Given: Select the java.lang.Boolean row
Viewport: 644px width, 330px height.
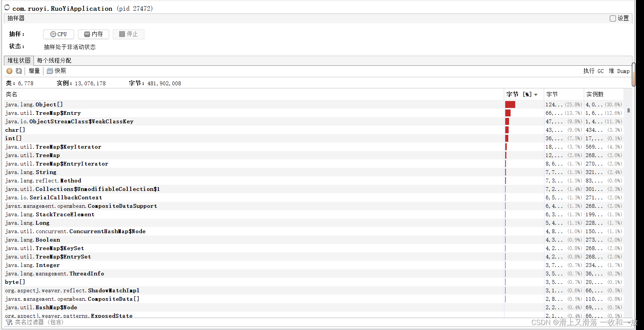Looking at the screenshot, I should [314, 240].
